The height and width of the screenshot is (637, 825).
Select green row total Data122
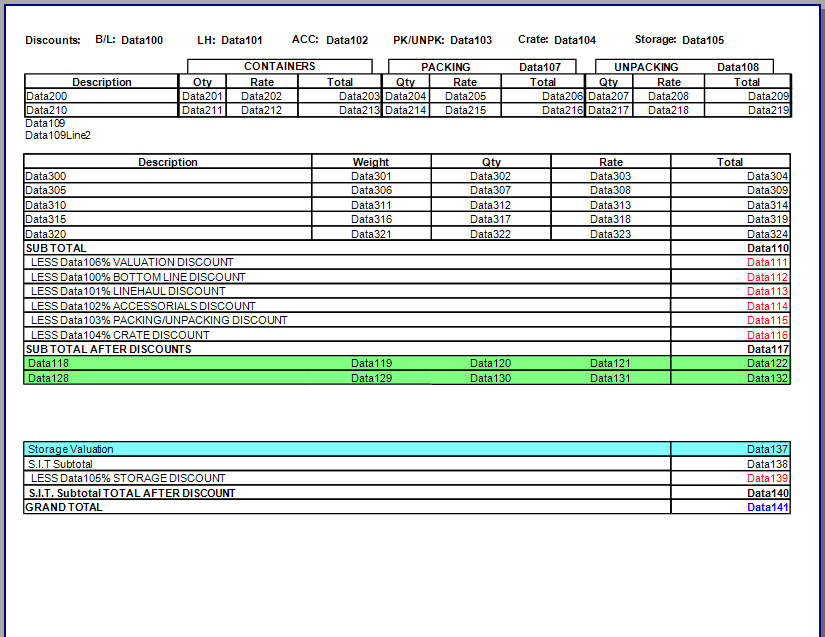click(x=768, y=363)
